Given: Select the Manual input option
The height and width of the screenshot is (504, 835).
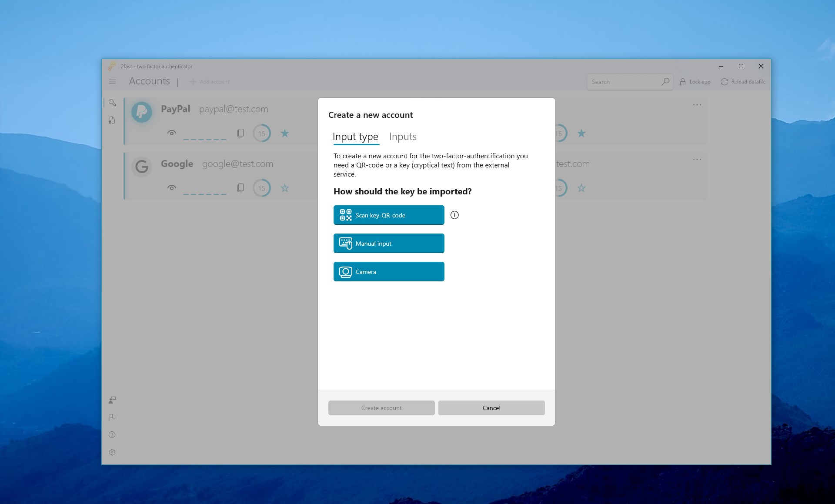Looking at the screenshot, I should pos(388,243).
